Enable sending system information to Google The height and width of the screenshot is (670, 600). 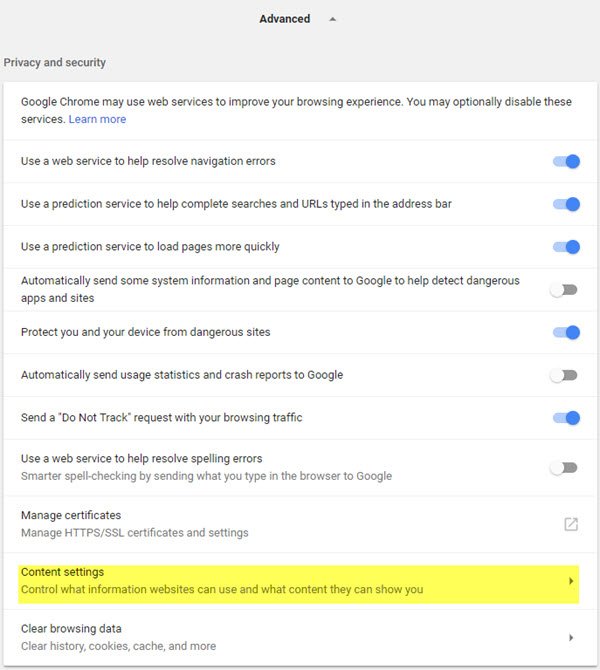click(565, 290)
